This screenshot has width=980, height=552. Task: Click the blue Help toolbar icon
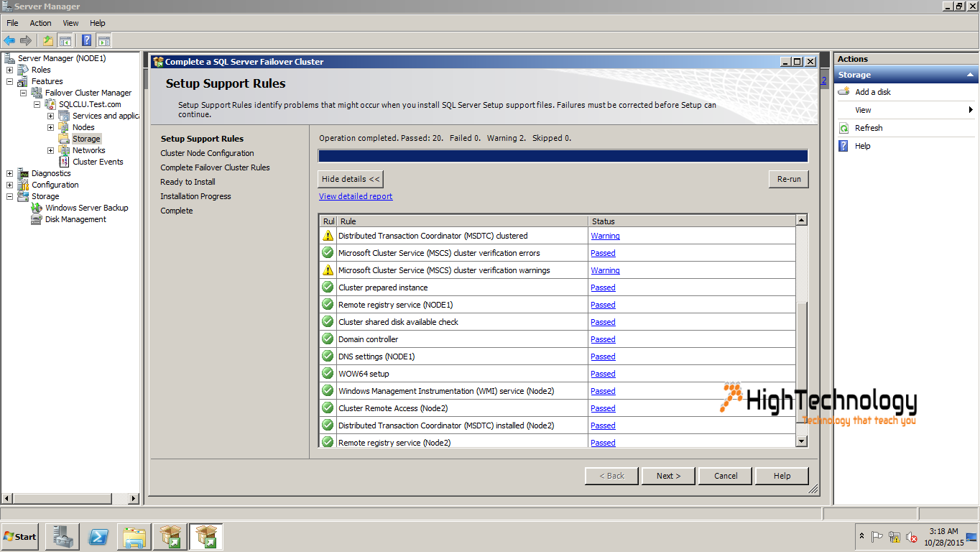(87, 40)
